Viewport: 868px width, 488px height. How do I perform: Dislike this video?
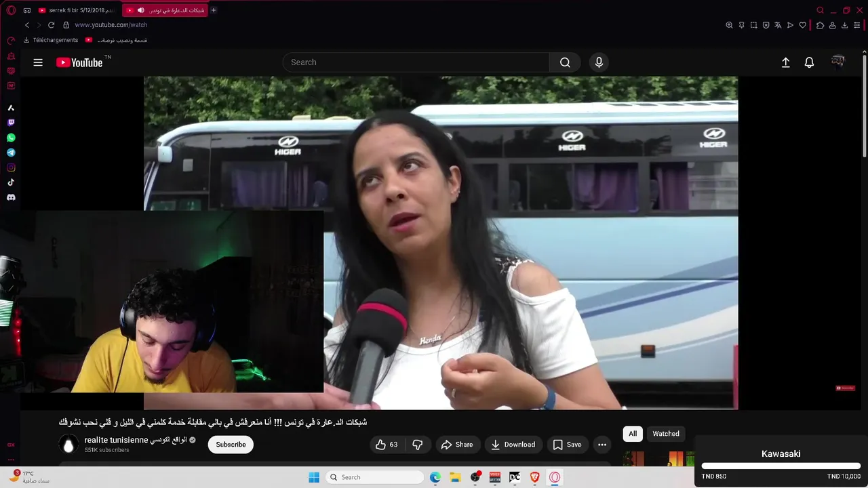click(418, 445)
